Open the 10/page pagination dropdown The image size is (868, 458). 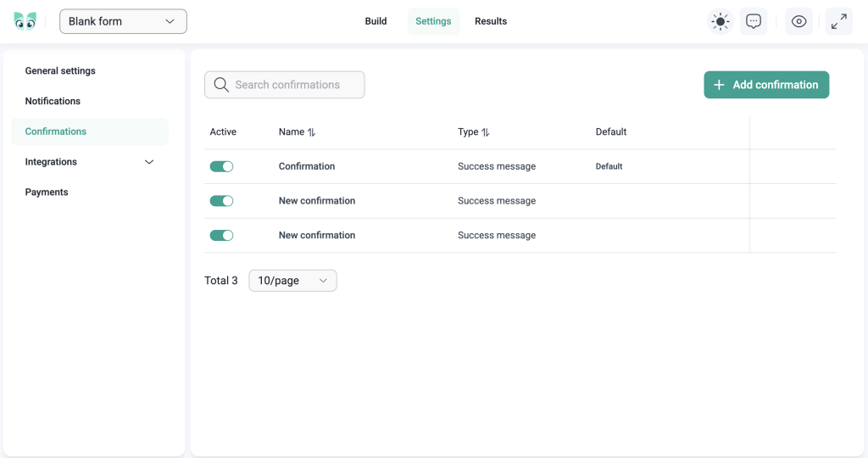tap(292, 280)
